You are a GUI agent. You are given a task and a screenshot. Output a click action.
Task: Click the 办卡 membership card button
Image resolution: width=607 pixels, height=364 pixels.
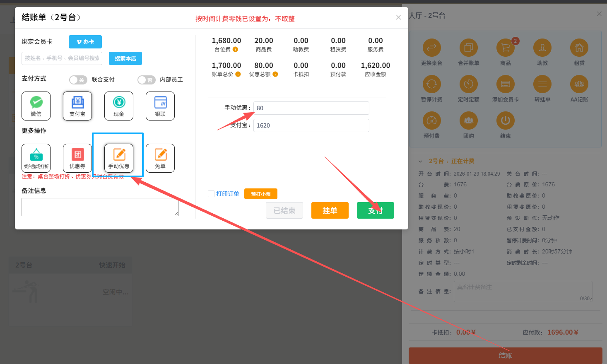(x=85, y=41)
